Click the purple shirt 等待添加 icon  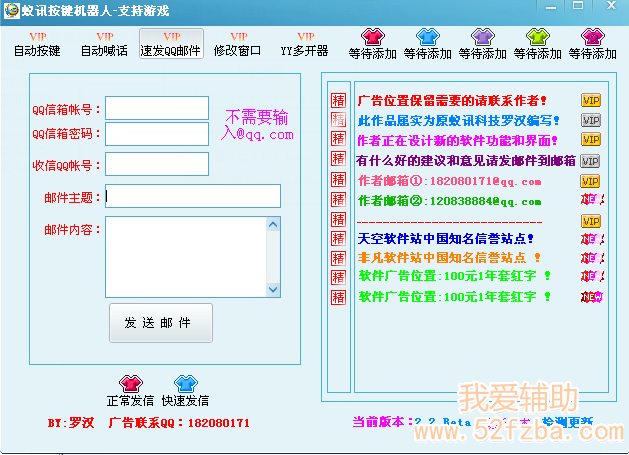(x=483, y=37)
